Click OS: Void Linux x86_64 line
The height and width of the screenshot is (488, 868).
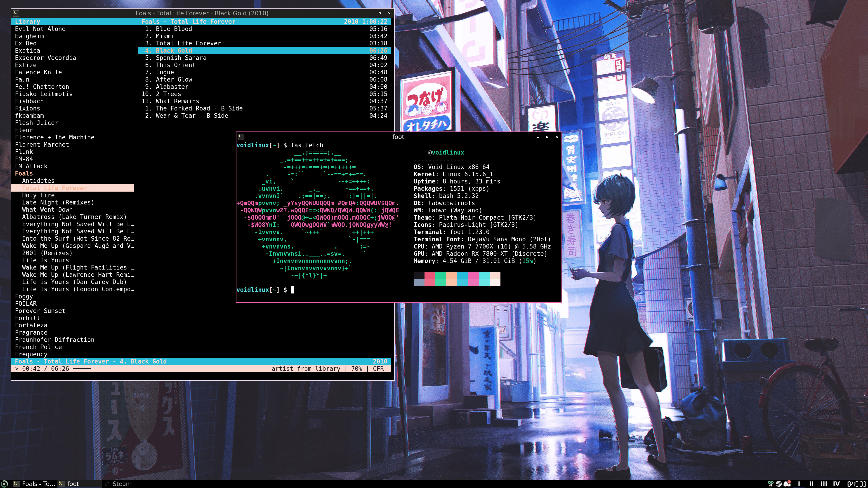pos(452,167)
